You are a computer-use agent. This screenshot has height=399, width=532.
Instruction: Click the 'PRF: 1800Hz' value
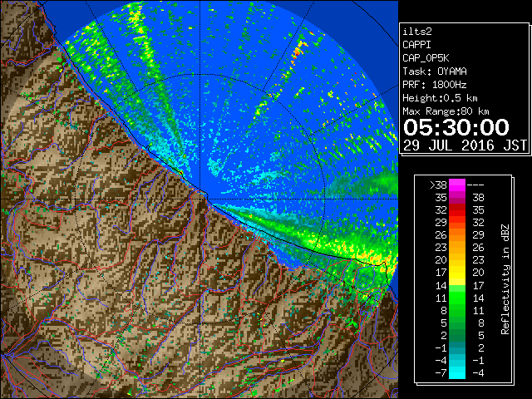(x=435, y=85)
